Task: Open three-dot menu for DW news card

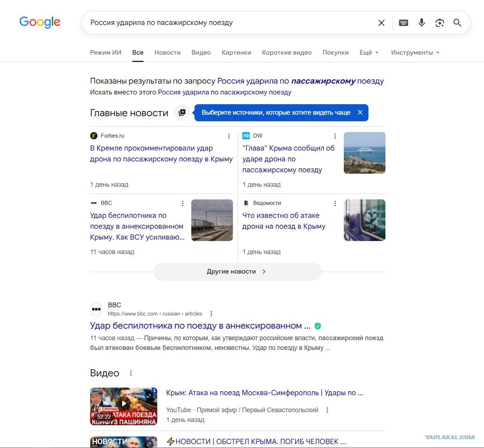Action: coord(335,136)
